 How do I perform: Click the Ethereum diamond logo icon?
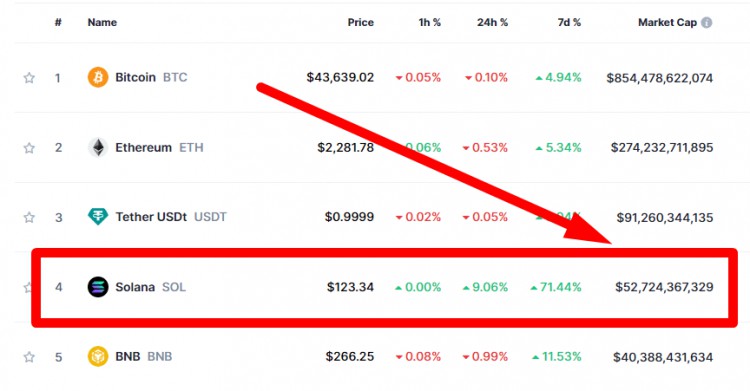98,147
